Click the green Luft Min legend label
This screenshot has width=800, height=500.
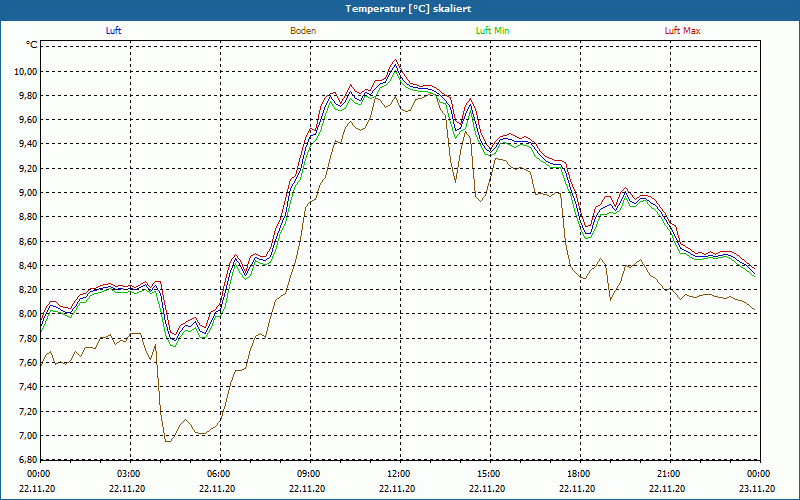pos(492,31)
